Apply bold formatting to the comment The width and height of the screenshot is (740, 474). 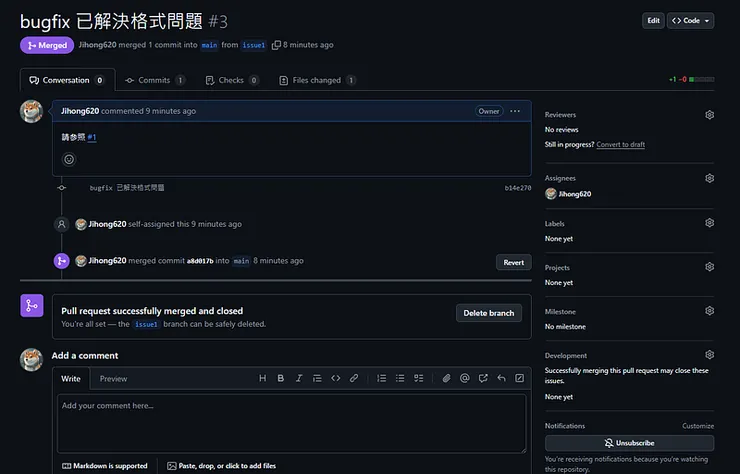280,378
